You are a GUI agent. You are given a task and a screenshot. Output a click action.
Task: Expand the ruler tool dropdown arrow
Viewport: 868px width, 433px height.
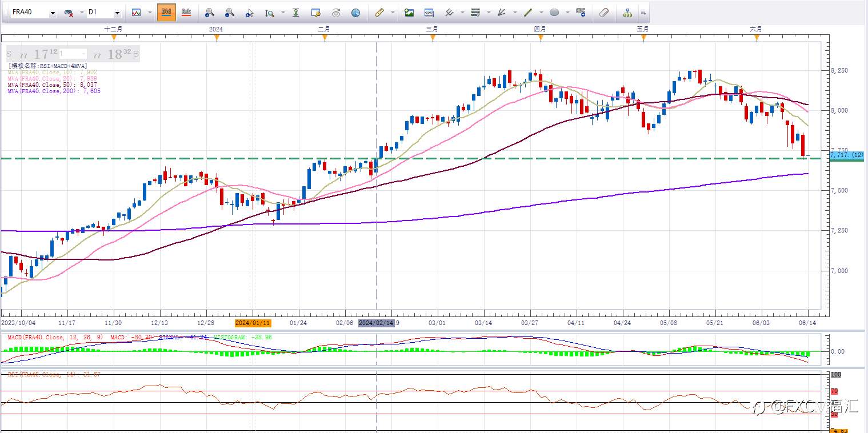tap(392, 13)
